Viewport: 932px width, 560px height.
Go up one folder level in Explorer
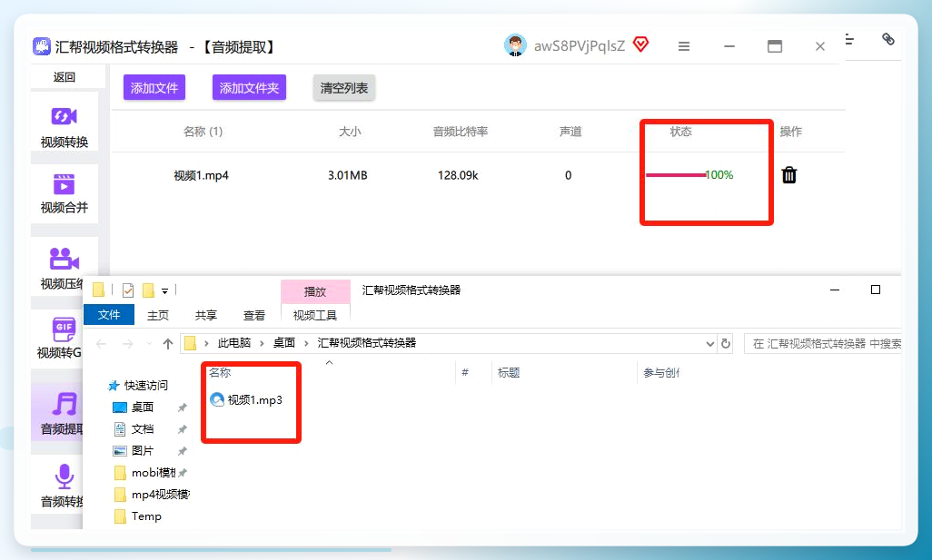click(x=168, y=344)
